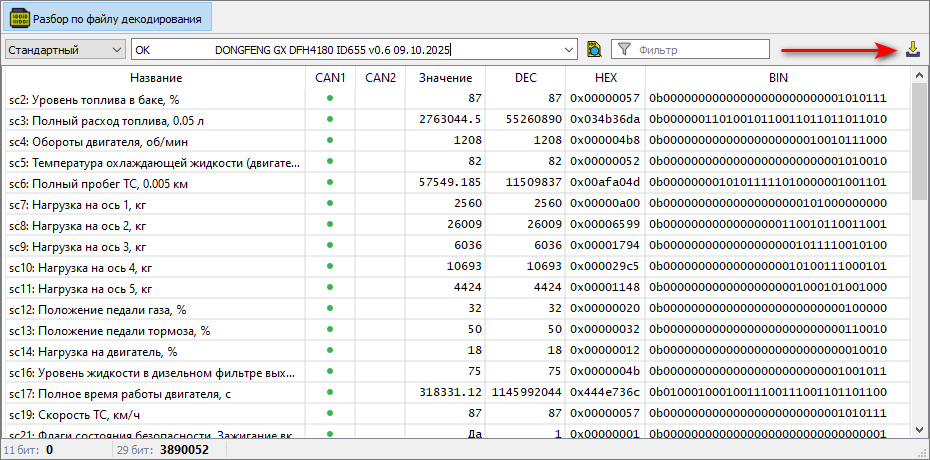Expand the DONGFENG GX DFH4180 file dropdown arrow
The width and height of the screenshot is (930, 460).
point(569,49)
